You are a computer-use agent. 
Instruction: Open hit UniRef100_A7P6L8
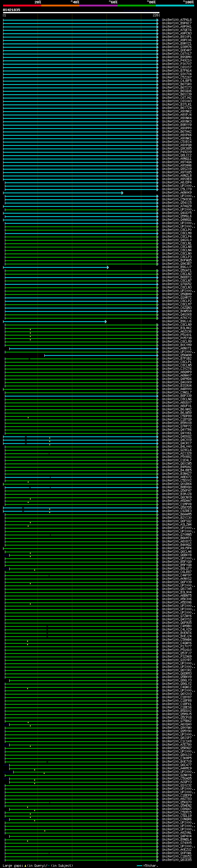pos(177,20)
